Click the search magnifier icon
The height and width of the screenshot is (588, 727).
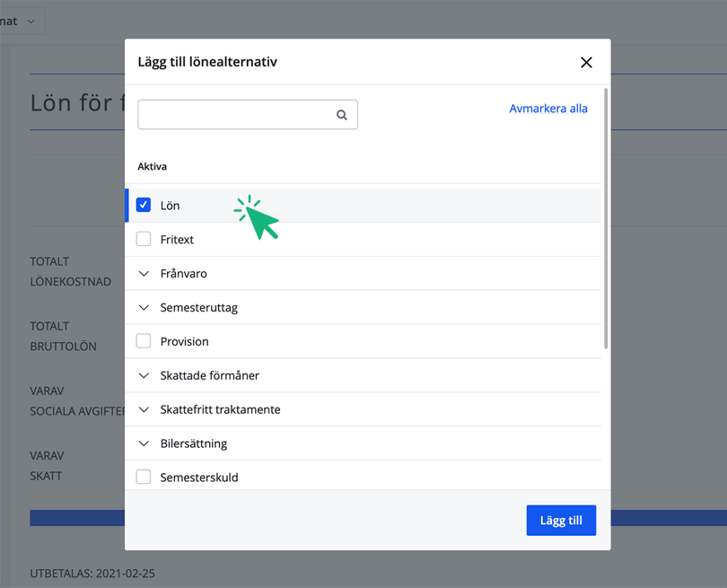(342, 115)
